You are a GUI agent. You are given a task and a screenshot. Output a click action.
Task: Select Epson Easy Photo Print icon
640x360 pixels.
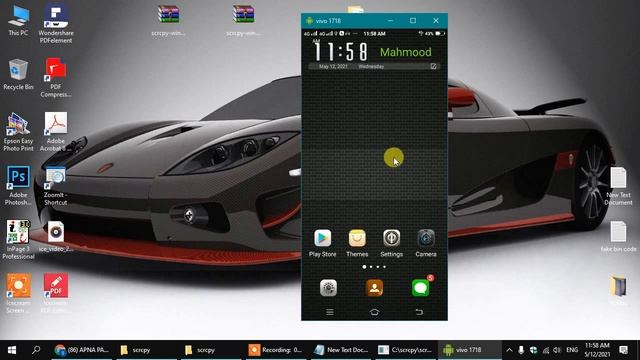tap(18, 132)
